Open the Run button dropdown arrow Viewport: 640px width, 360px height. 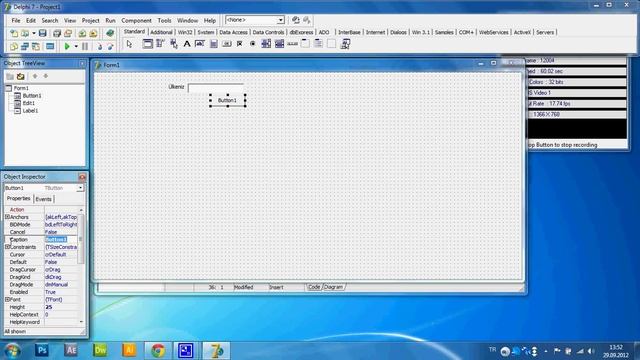76,47
